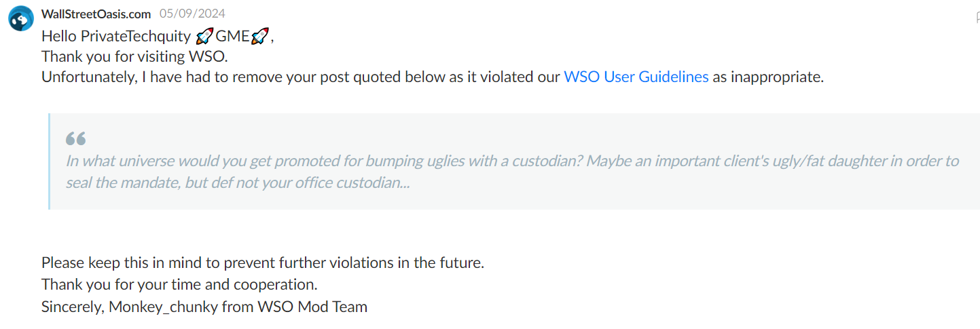Click the 05/09/2024 message date
Screen dimensions: 980x329
coord(192,14)
